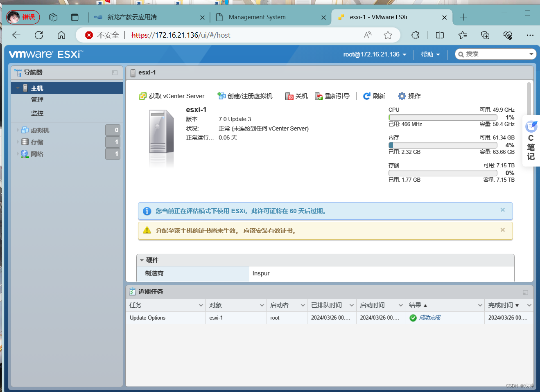Reload the page with refresh icon

(x=39, y=35)
